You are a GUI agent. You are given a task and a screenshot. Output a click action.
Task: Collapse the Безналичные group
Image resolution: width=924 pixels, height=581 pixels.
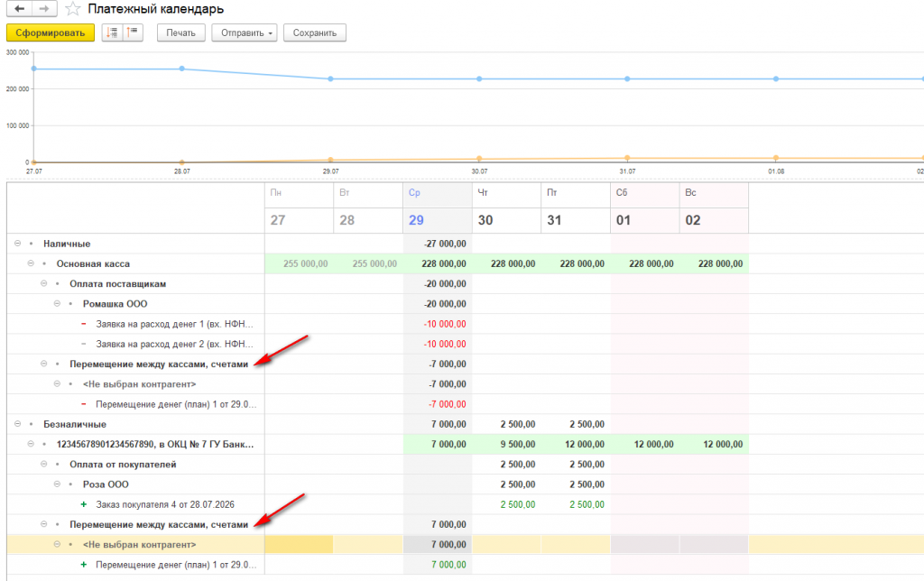coord(18,424)
